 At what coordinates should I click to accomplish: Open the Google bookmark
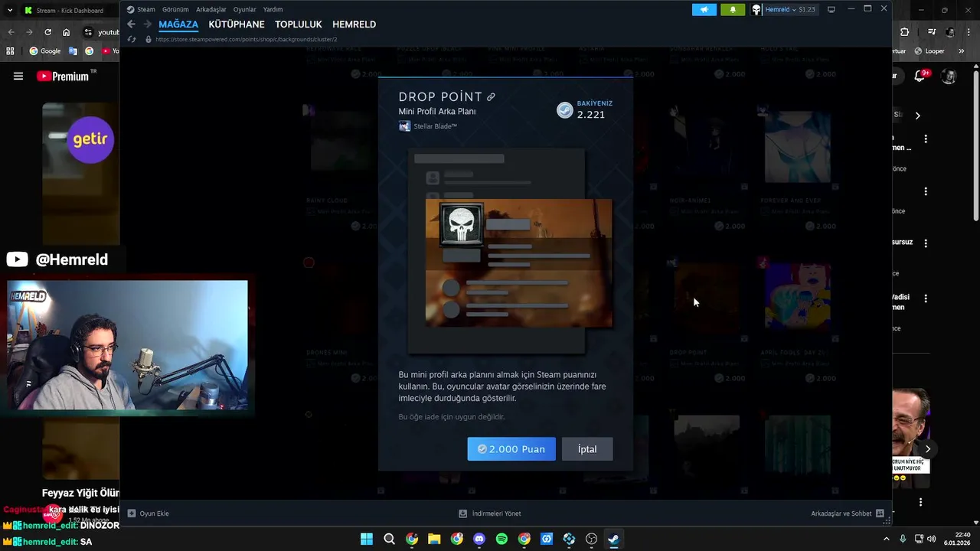click(45, 51)
